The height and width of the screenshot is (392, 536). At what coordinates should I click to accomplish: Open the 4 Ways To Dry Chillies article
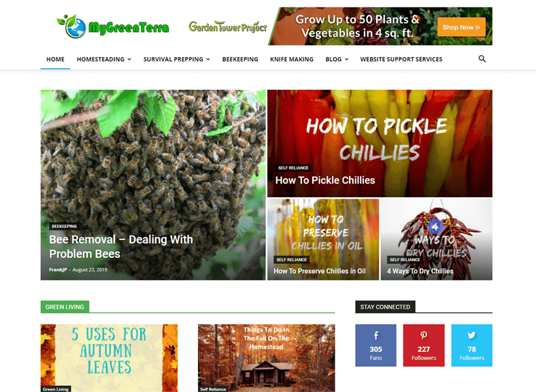click(420, 271)
